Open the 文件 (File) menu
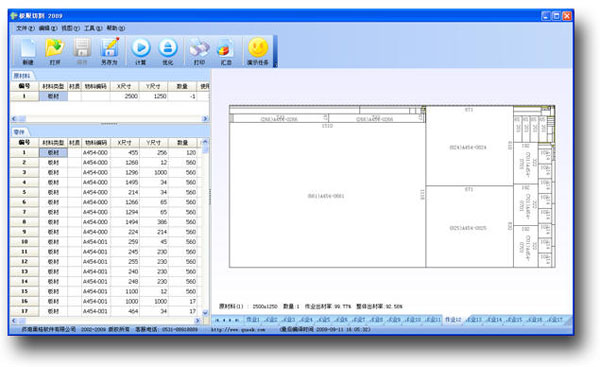This screenshot has height=367, width=600. tap(25, 28)
